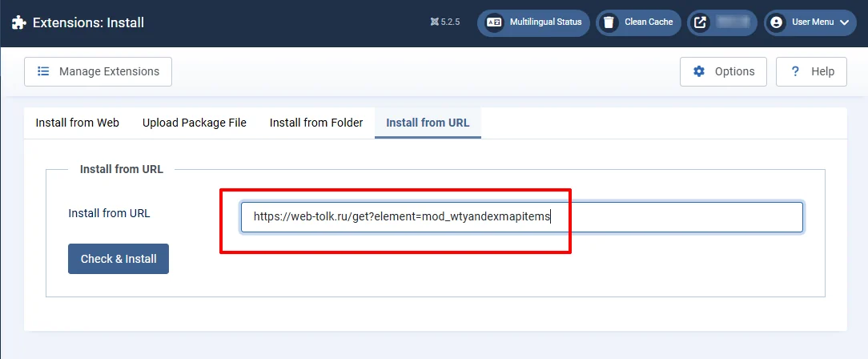
Task: Open the Options button label
Action: (734, 71)
